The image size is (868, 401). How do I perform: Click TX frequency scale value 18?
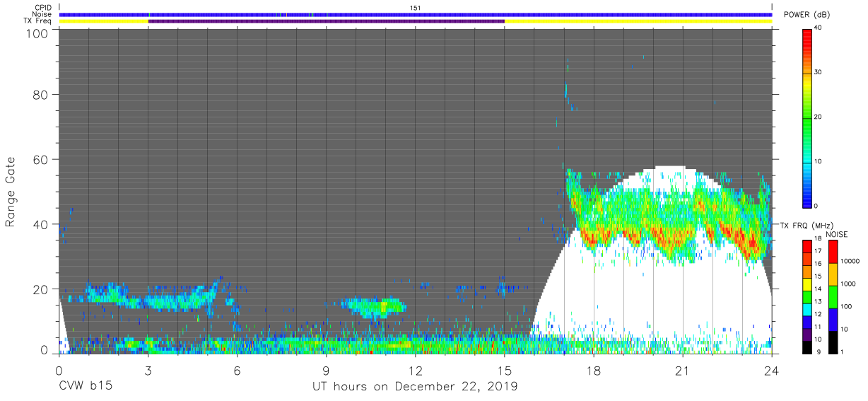coord(819,240)
